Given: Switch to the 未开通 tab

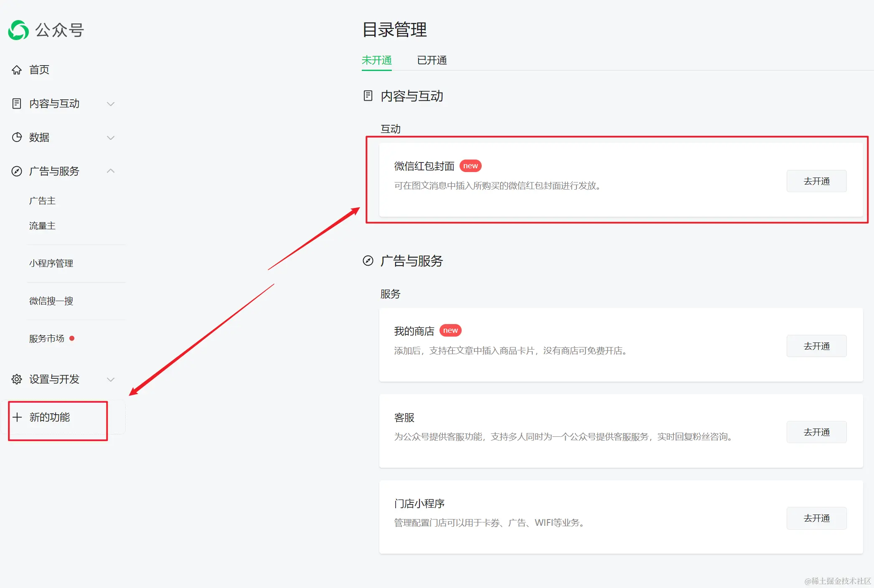Looking at the screenshot, I should pos(377,61).
